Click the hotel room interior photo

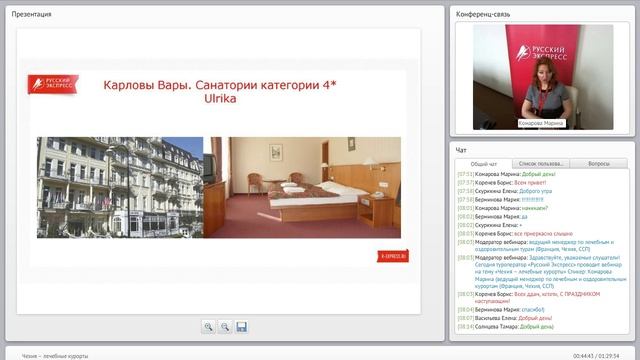point(302,187)
